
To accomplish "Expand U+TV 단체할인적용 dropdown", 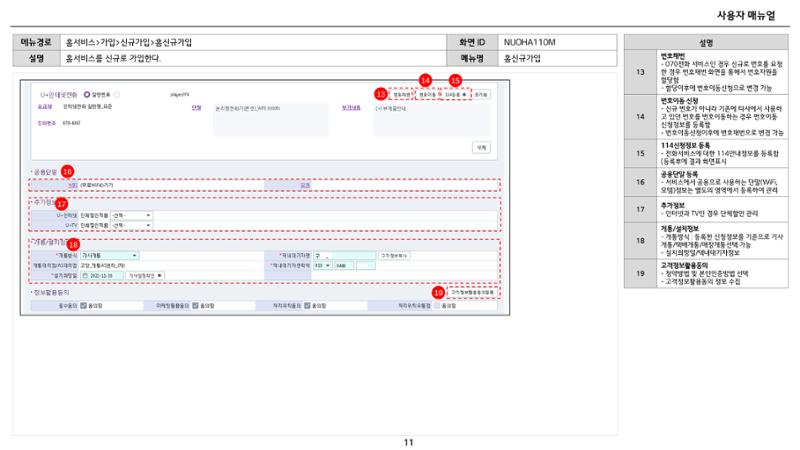I will 131,225.
